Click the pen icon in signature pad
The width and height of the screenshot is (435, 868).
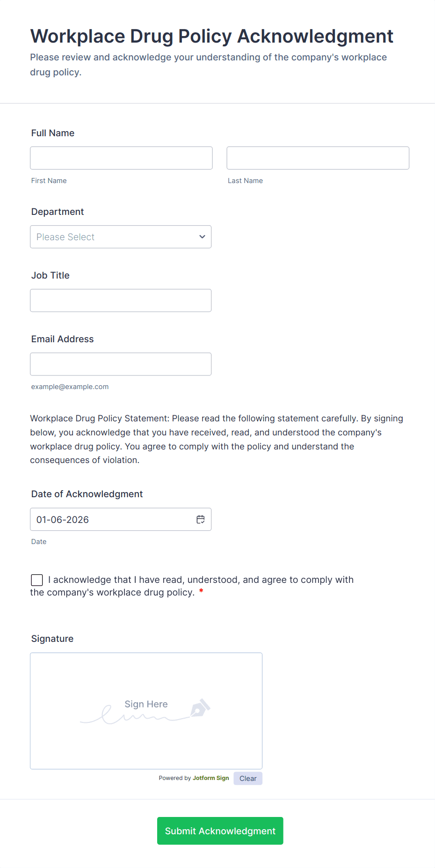click(x=200, y=707)
